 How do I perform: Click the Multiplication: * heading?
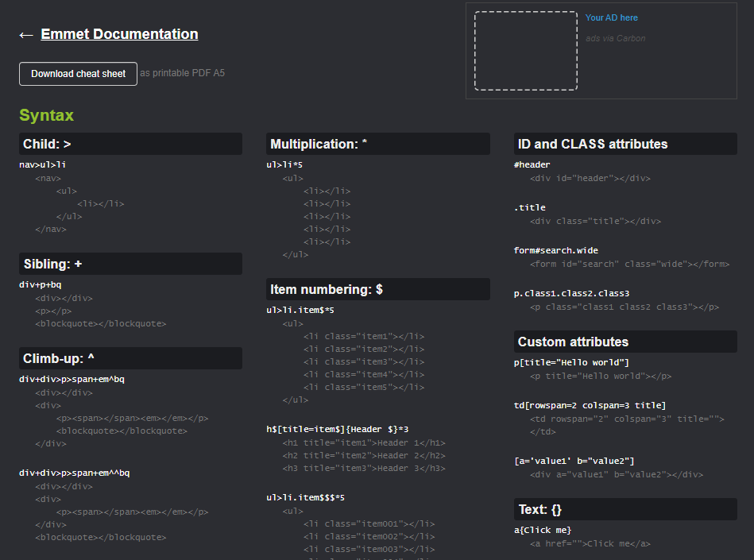coord(378,145)
